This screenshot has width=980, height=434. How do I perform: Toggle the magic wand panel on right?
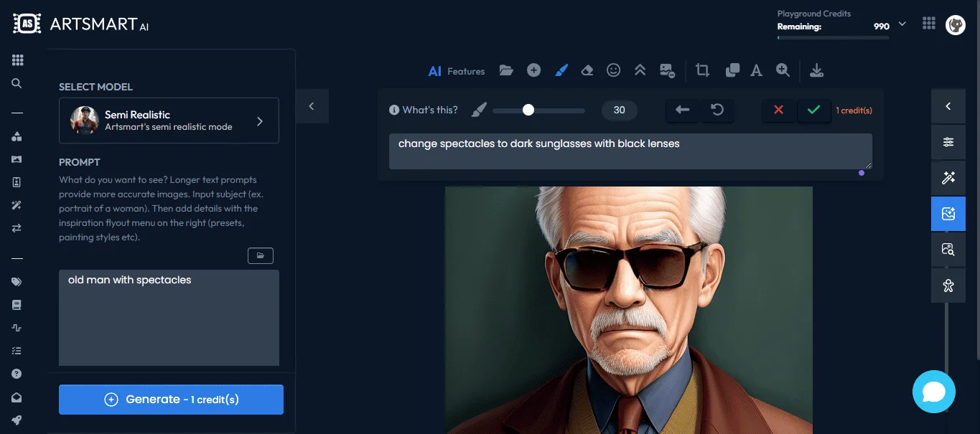tap(948, 178)
